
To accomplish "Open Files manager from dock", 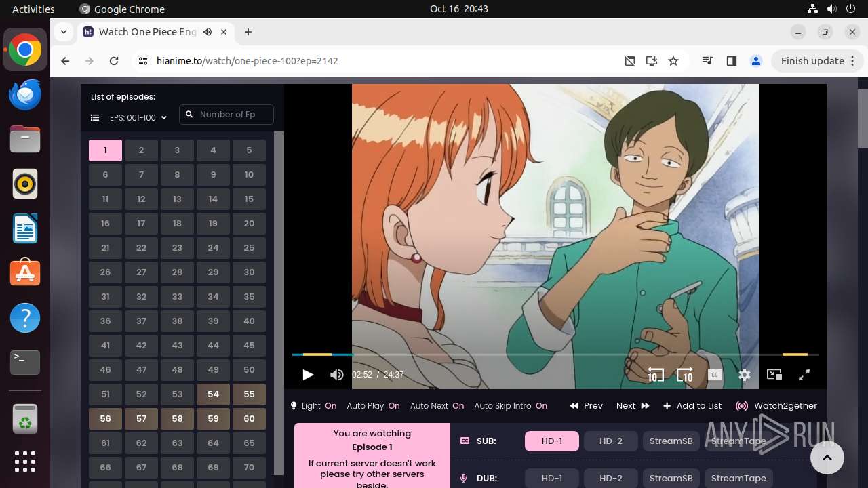I will pyautogui.click(x=25, y=139).
